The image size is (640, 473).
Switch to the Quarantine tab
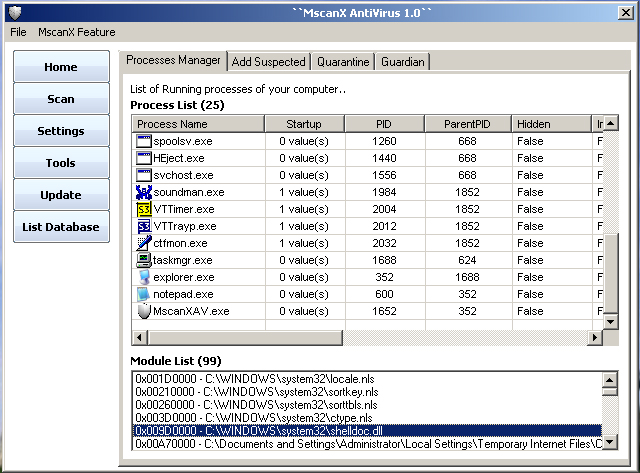(x=343, y=62)
